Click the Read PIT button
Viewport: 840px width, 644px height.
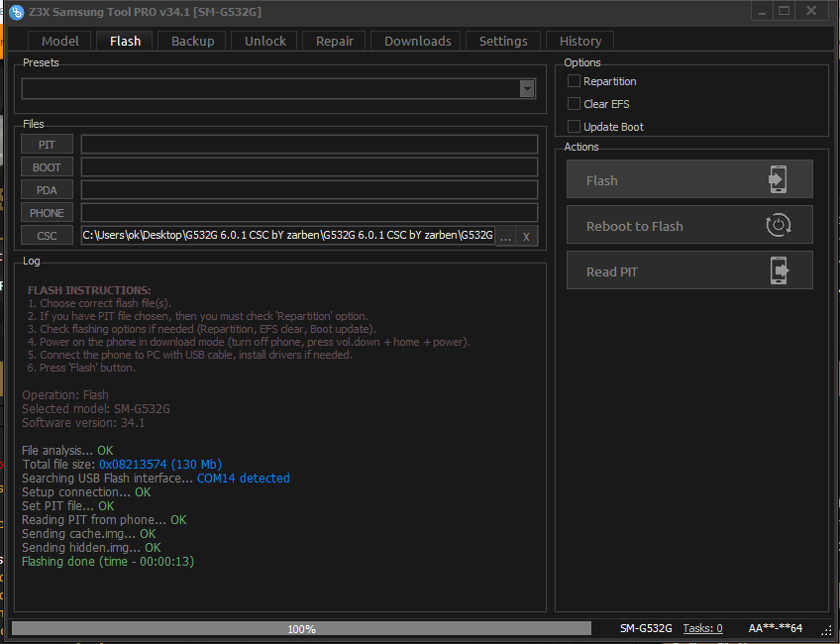click(689, 270)
